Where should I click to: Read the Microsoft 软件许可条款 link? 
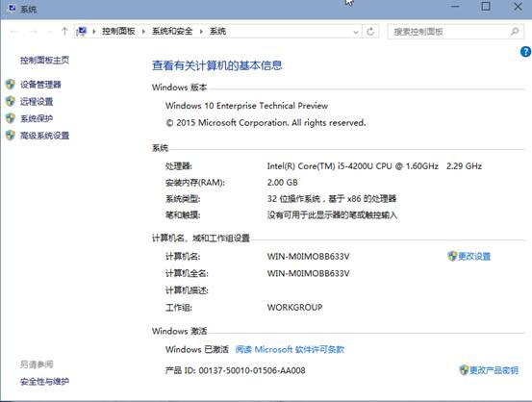290,349
